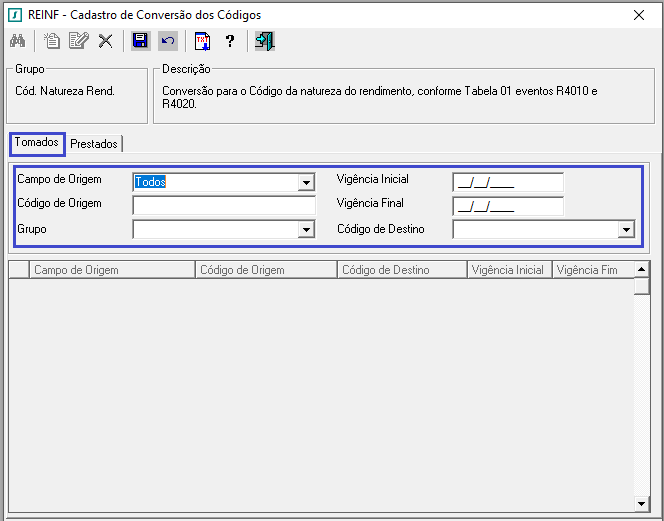
Task: Click the new record icon
Action: pyautogui.click(x=52, y=41)
